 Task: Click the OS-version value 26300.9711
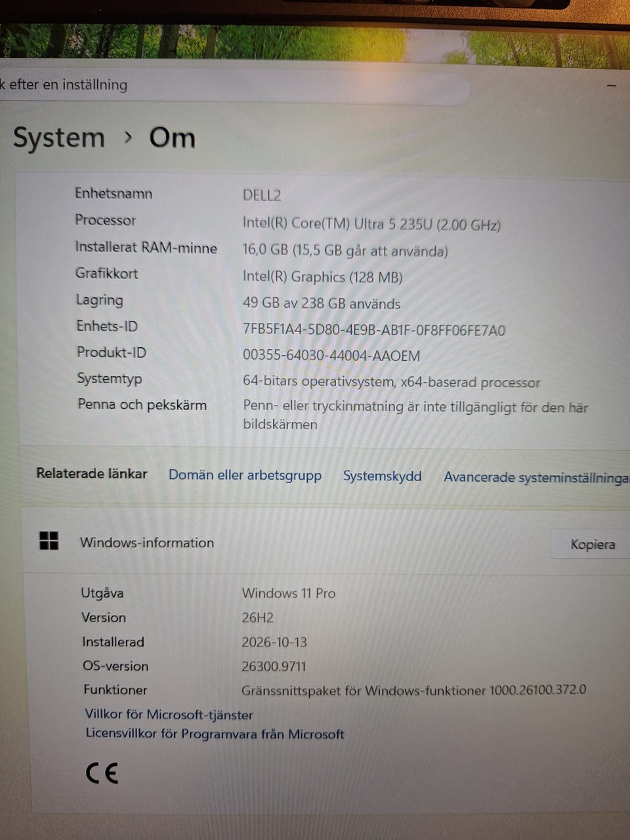tap(274, 666)
